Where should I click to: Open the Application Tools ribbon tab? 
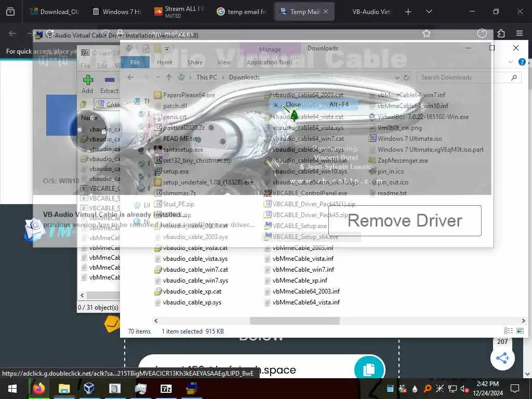click(270, 62)
